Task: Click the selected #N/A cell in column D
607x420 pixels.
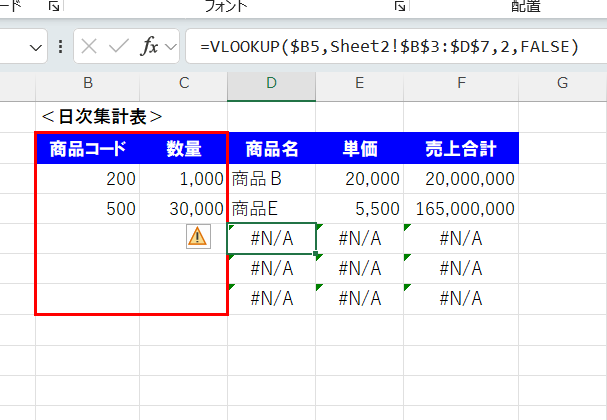Action: point(272,238)
